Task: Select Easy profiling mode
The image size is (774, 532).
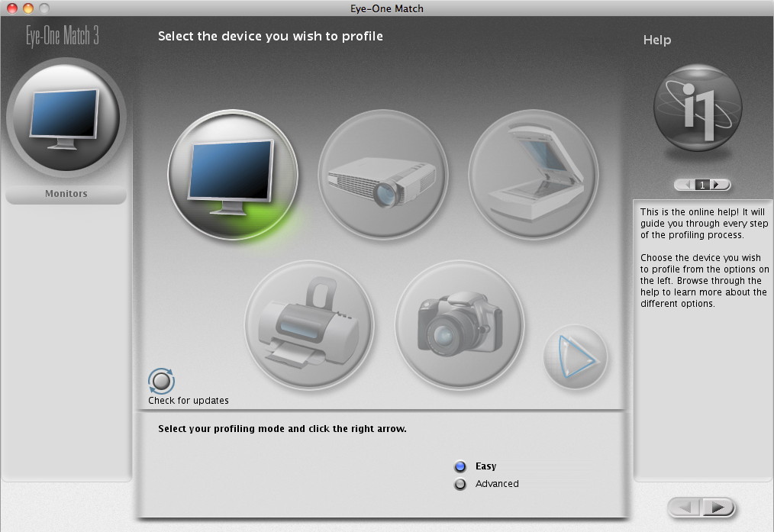Action: point(460,466)
